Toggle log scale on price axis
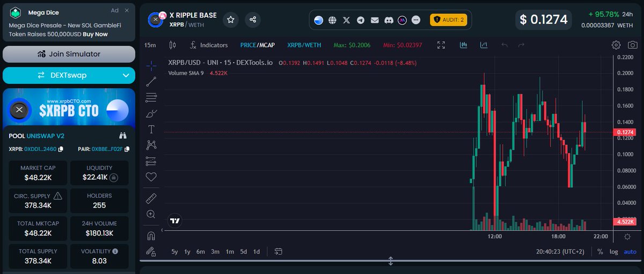This screenshot has height=274, width=644. [x=614, y=251]
